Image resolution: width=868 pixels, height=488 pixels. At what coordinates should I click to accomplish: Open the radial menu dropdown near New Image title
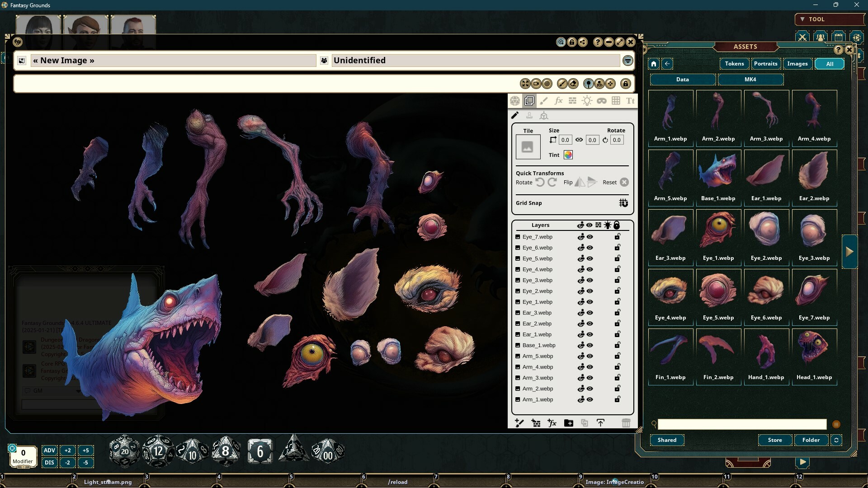pyautogui.click(x=628, y=60)
